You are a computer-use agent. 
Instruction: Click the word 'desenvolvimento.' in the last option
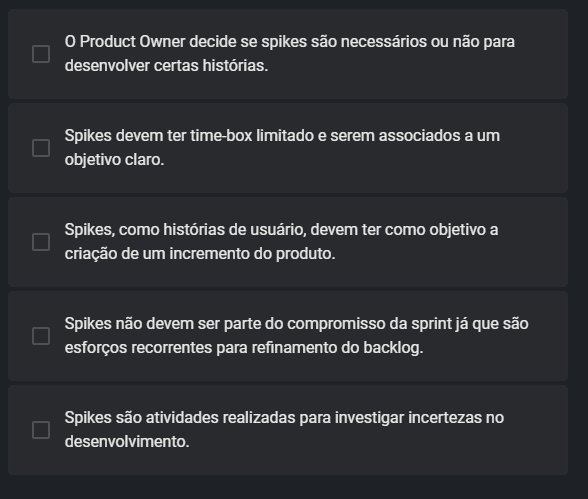(127, 442)
